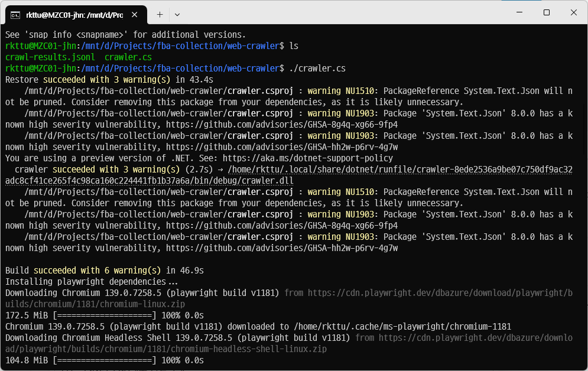This screenshot has height=371, width=588.
Task: Select the rkttu@MZC01-jhn tab title
Action: (x=73, y=14)
